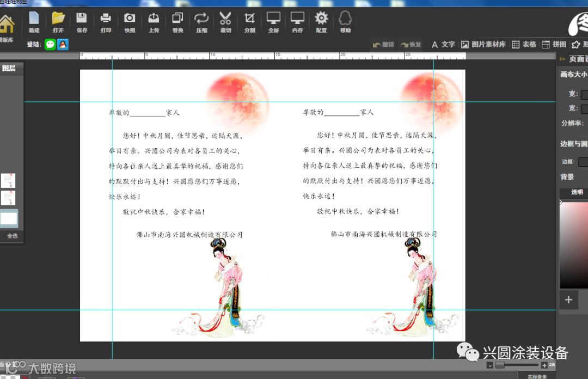Viewport: 588px width, 379px height.
Task: Click the 新建 new document icon
Action: 34,22
